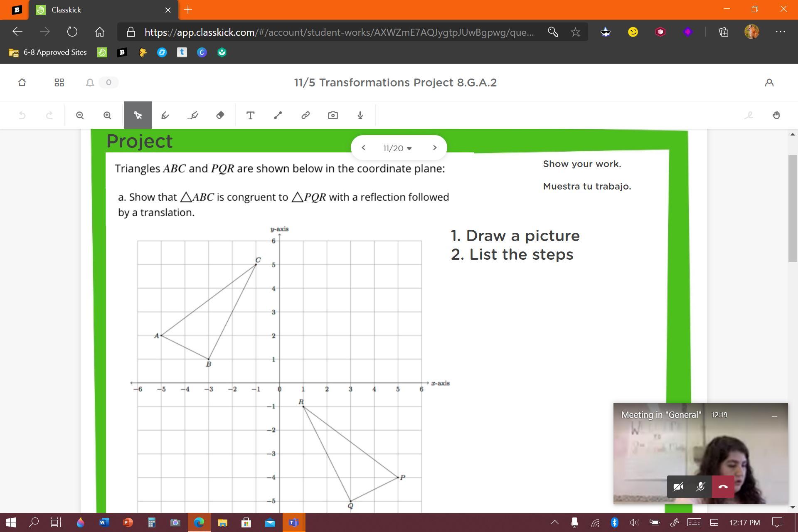
Task: Select the highlighter tool
Action: (193, 116)
